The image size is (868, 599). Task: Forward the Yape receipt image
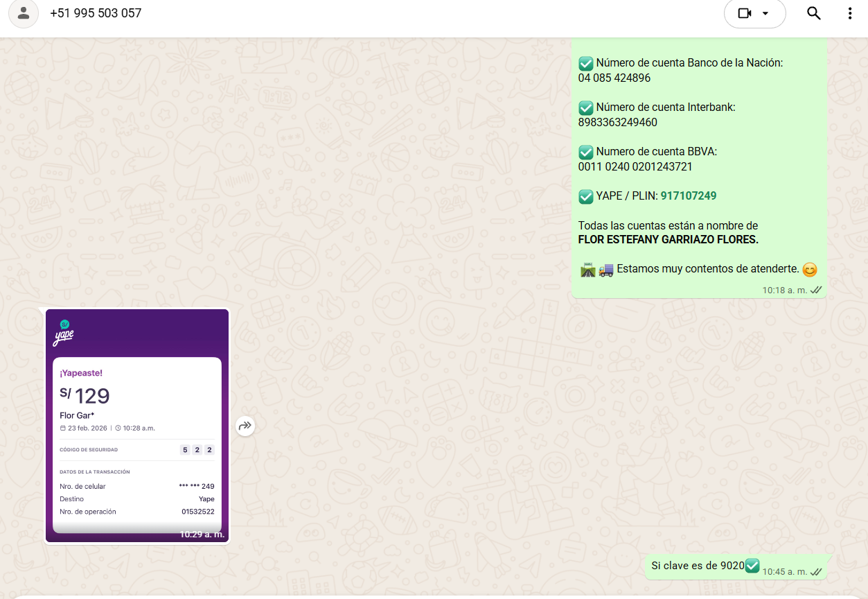[245, 426]
